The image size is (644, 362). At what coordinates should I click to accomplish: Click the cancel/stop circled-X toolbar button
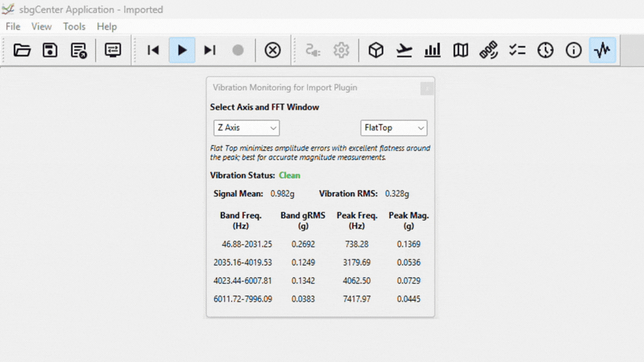[273, 50]
